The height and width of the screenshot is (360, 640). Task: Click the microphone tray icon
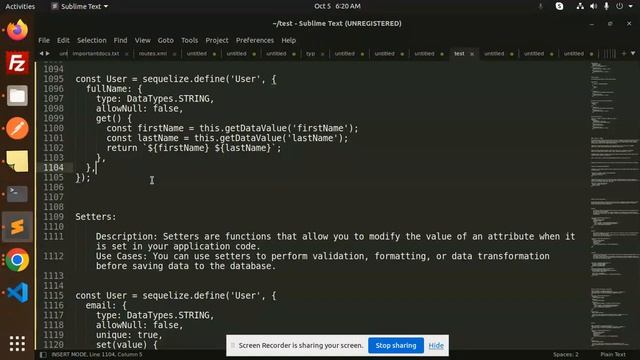pos(606,6)
